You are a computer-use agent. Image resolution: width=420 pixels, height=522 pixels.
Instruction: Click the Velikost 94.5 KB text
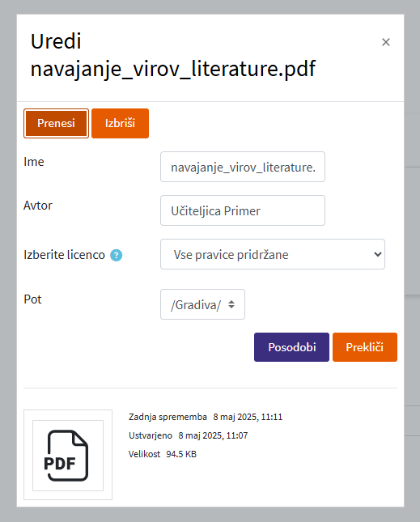click(163, 454)
